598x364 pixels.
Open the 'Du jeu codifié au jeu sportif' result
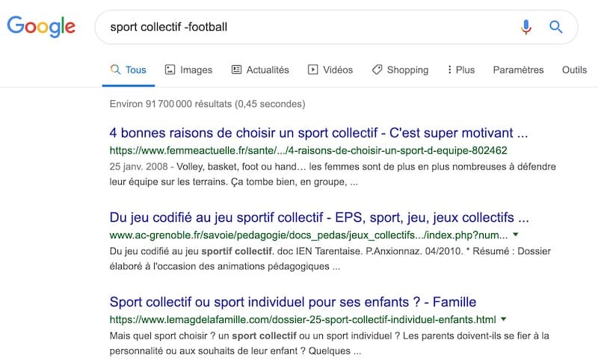319,218
